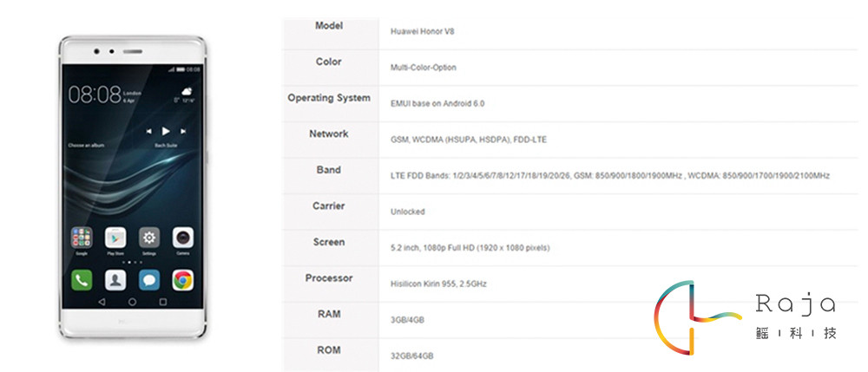Viewport: 868px width, 372px height.
Task: Go to previous track in music widget
Action: coord(149,131)
